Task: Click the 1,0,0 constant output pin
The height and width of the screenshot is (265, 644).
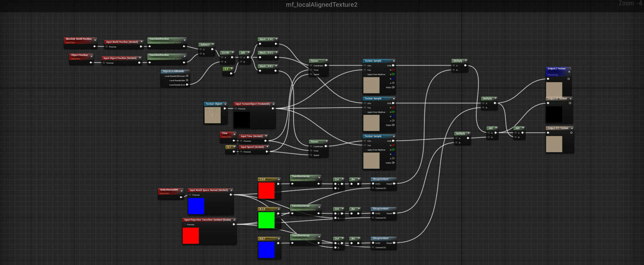Action: pos(279,184)
